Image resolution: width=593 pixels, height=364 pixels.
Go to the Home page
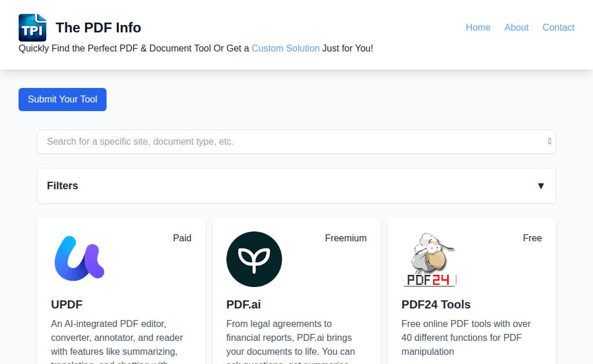click(x=478, y=28)
